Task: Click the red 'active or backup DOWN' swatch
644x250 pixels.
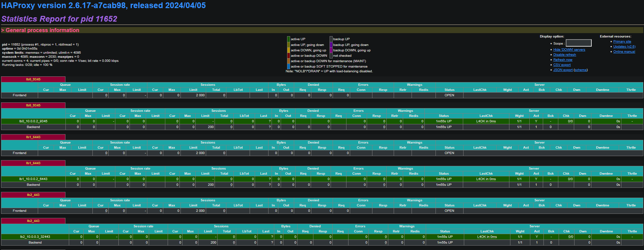Action: (288, 56)
